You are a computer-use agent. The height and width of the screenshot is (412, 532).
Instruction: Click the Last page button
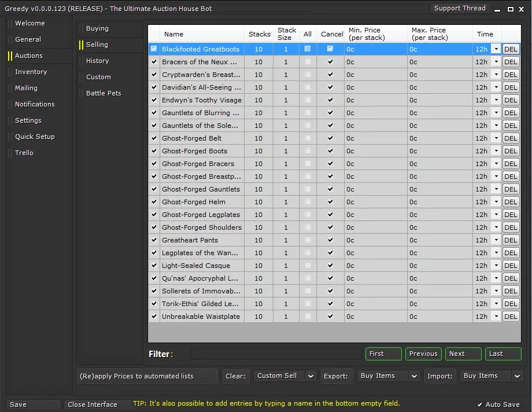[503, 354]
